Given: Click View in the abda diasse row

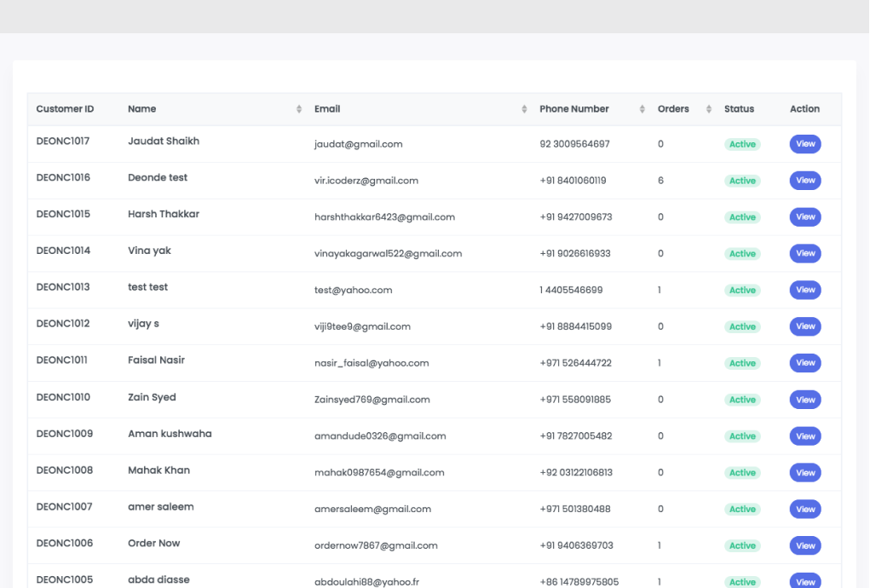Looking at the screenshot, I should coord(805,581).
